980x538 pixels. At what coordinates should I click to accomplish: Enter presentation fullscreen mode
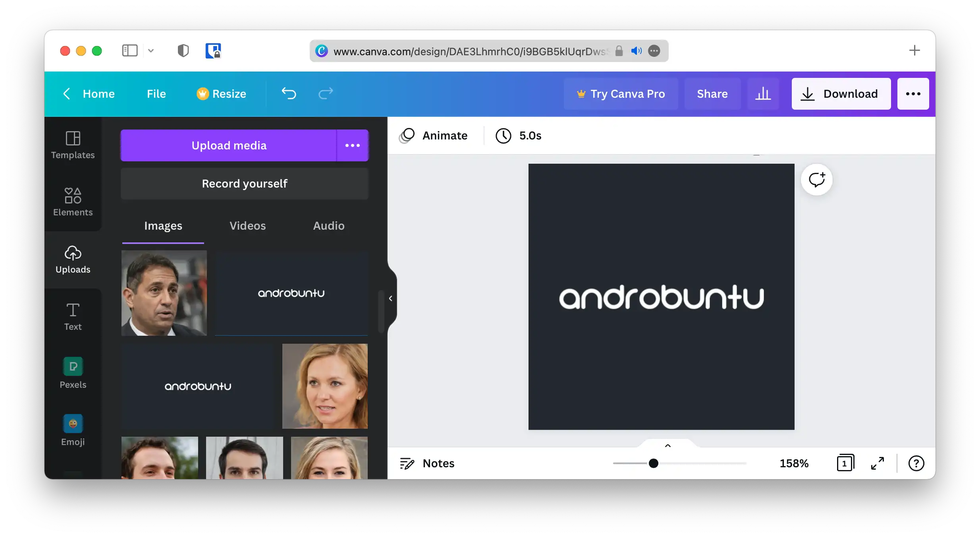[x=878, y=463]
